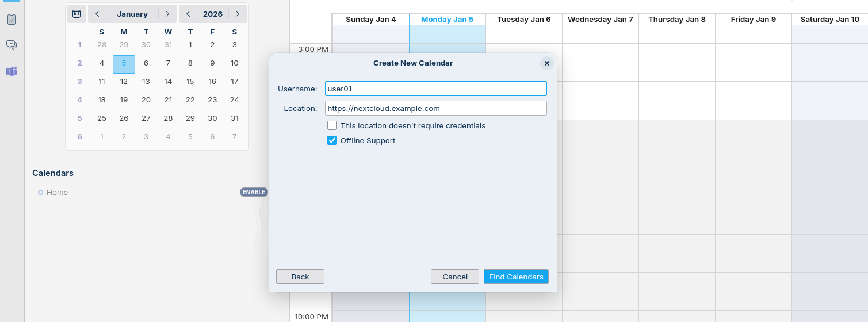Go to next year in mini calendar

pyautogui.click(x=237, y=14)
